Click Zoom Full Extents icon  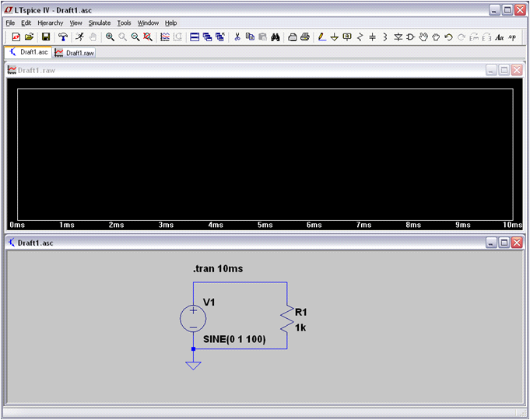pos(148,37)
